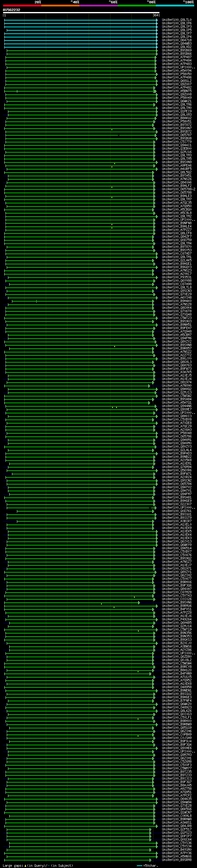Select the UniRef100_C6THD7 label
This screenshot has width=197, height=868.
tap(177, 253)
